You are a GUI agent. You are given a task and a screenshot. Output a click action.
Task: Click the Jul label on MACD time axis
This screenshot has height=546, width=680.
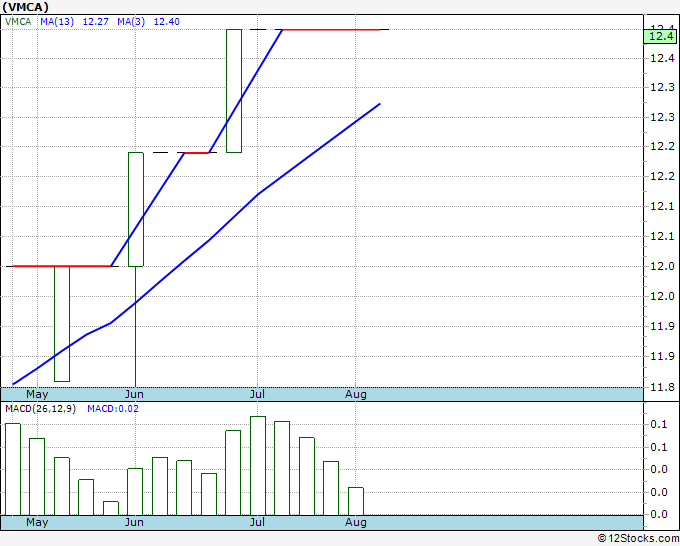[x=257, y=522]
